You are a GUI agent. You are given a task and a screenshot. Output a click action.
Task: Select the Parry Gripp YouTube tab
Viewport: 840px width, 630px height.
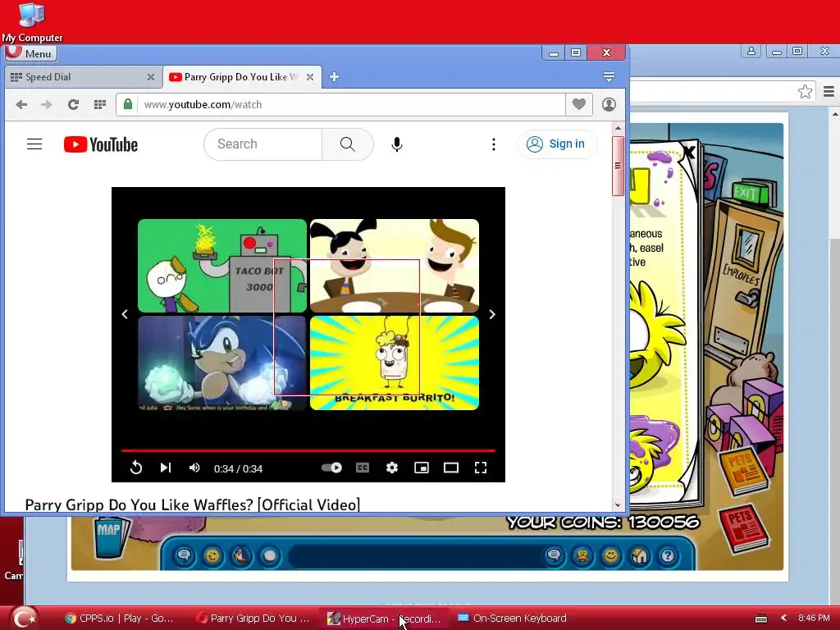tap(242, 77)
